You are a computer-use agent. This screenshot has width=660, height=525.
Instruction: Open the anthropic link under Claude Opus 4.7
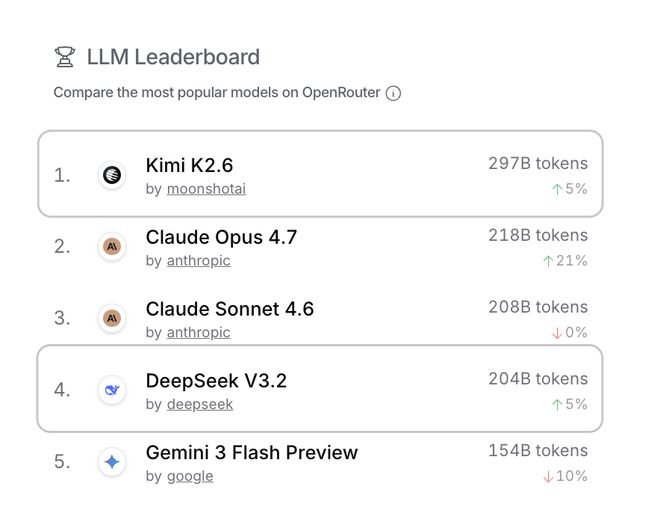pos(198,261)
